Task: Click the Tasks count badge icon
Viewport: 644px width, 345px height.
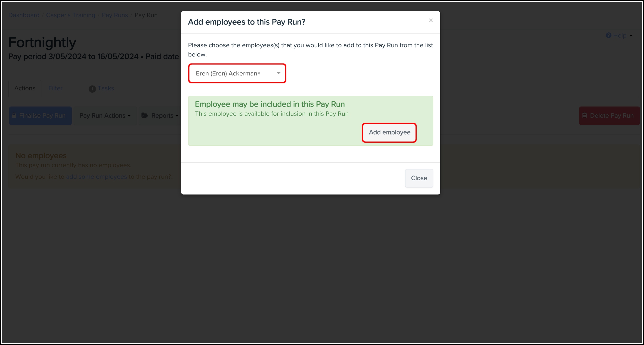Action: [x=92, y=89]
